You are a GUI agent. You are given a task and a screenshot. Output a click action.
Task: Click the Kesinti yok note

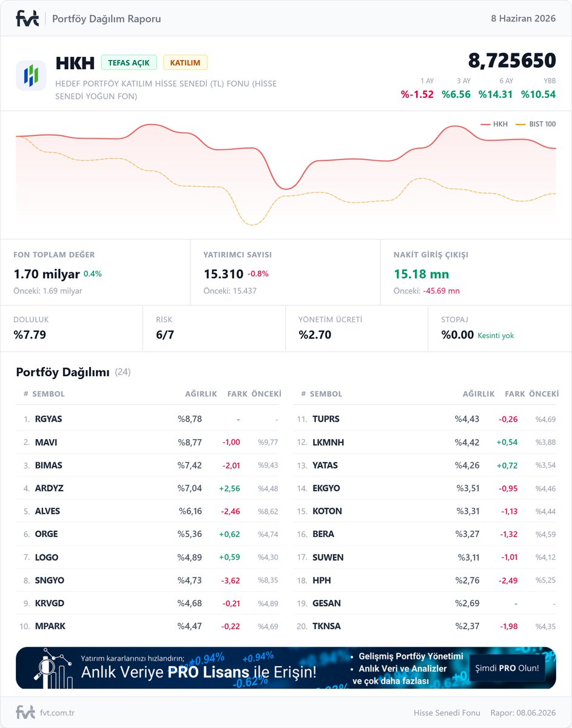(x=496, y=335)
